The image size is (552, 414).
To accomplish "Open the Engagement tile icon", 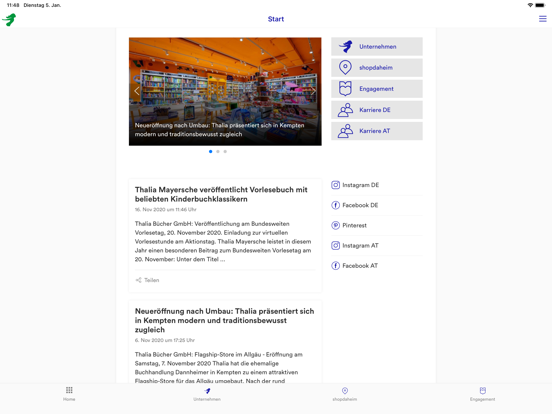I will (345, 89).
